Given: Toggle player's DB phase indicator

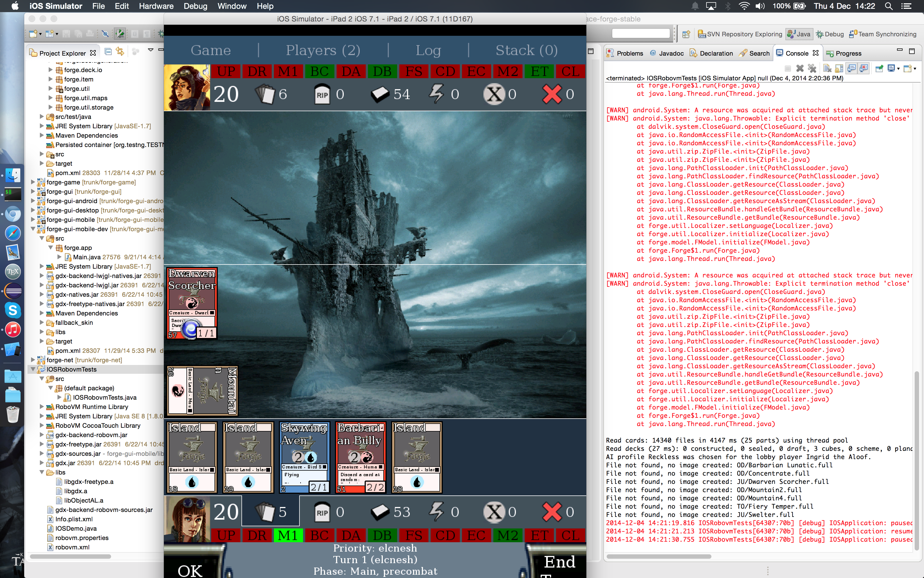Looking at the screenshot, I should pos(382,535).
